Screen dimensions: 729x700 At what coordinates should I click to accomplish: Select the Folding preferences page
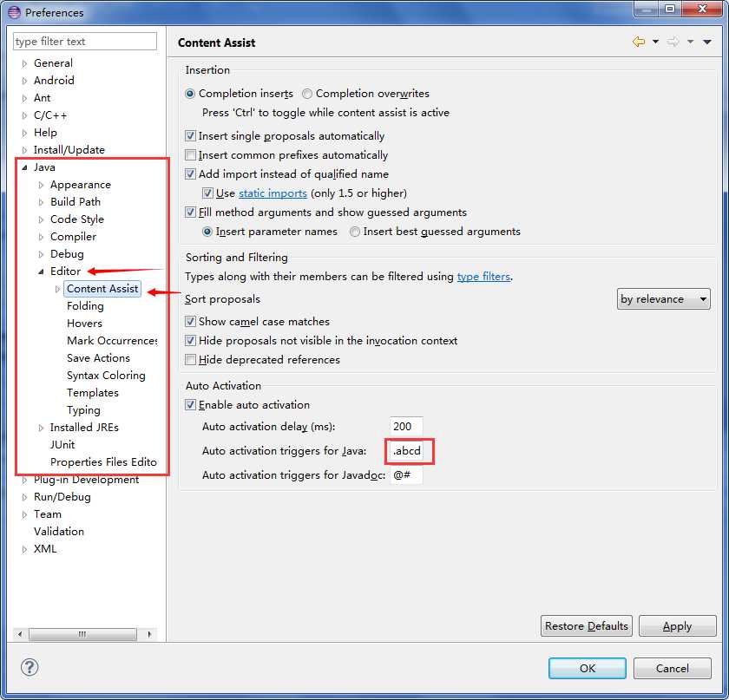(85, 306)
